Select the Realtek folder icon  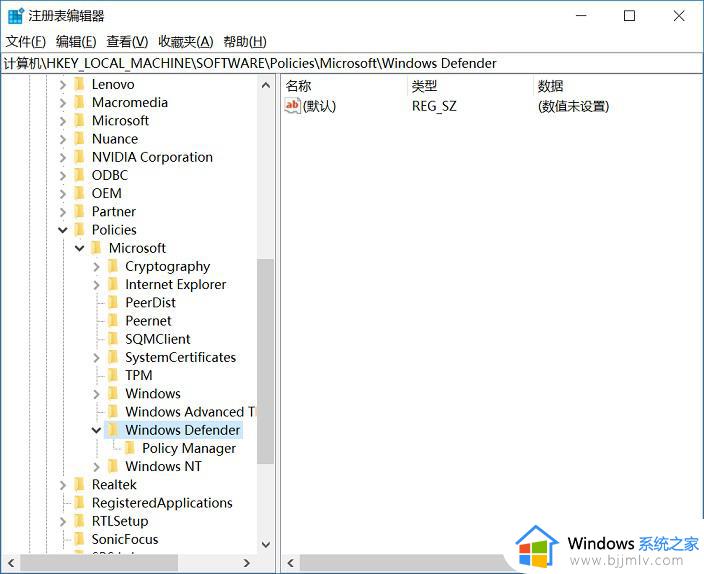coord(79,485)
